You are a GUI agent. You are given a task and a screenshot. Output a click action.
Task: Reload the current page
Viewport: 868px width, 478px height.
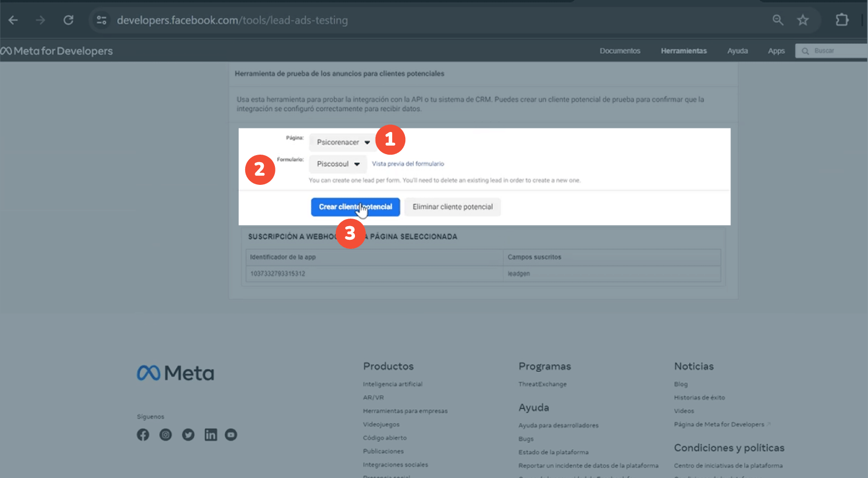(x=68, y=20)
